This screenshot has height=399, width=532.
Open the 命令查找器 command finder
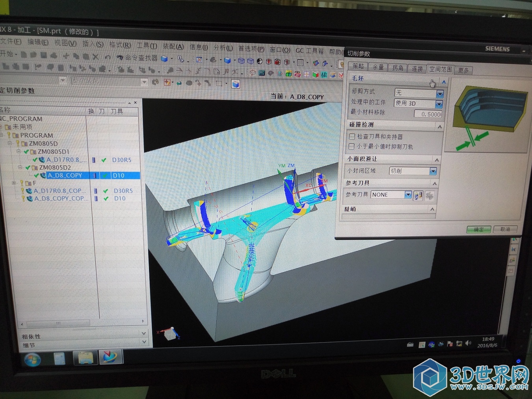137,58
